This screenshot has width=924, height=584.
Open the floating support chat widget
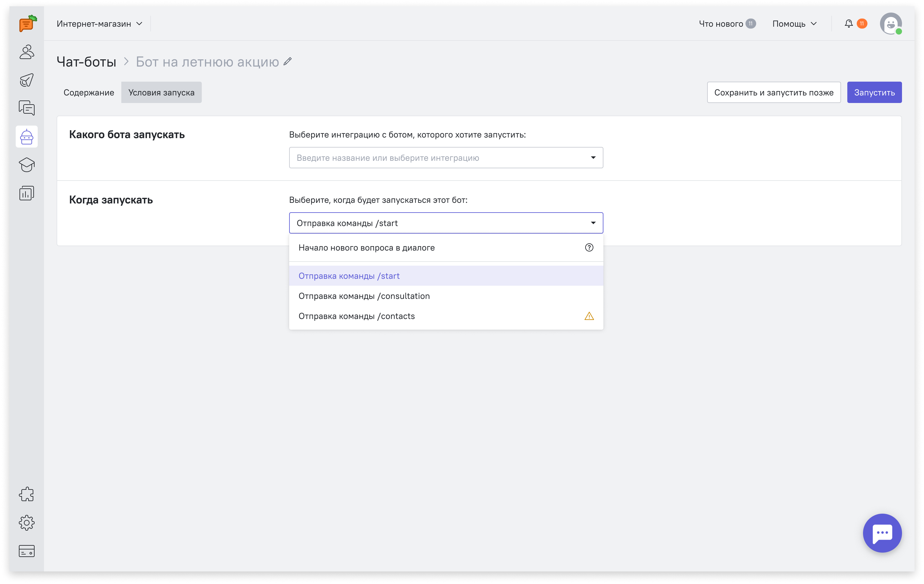tap(882, 533)
